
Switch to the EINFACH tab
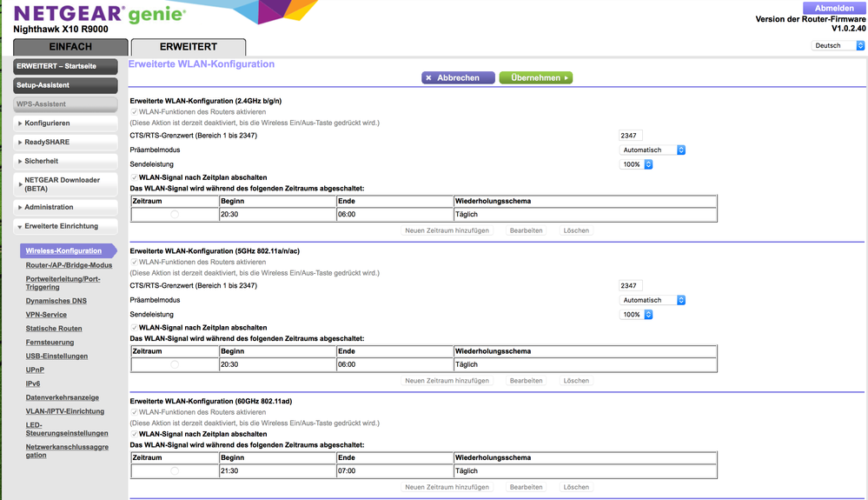pos(70,47)
